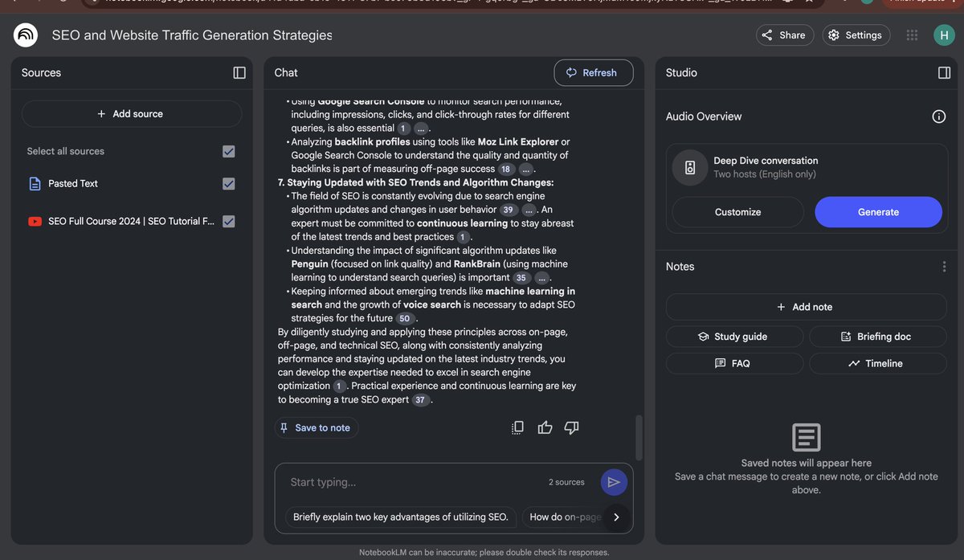Click 'Pasted Text' source name
This screenshot has width=964, height=560.
73,184
